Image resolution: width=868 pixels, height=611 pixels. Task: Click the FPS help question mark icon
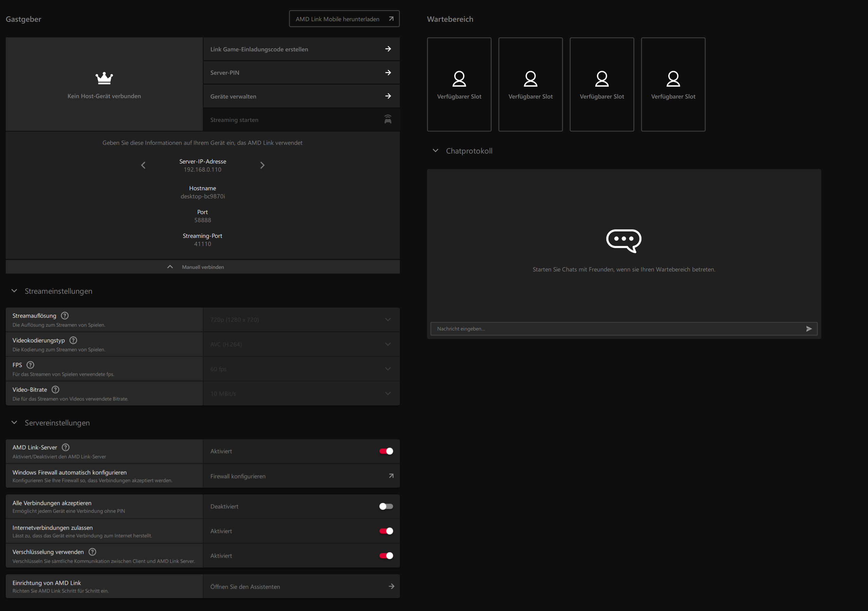[30, 365]
